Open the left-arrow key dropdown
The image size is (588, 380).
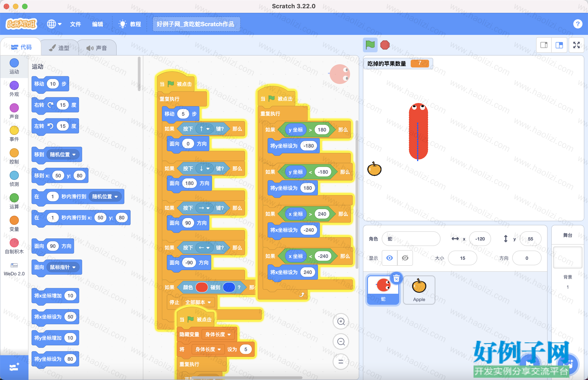pyautogui.click(x=204, y=248)
